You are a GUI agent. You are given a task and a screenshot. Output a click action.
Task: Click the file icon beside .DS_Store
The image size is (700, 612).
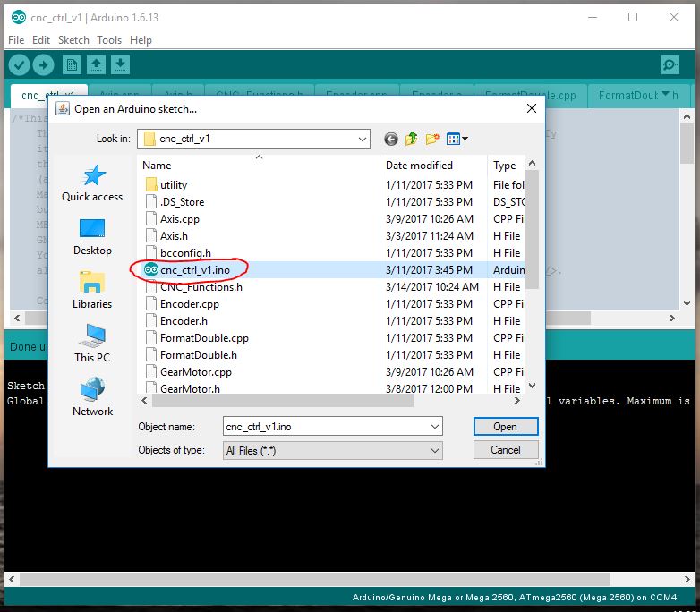pos(151,202)
